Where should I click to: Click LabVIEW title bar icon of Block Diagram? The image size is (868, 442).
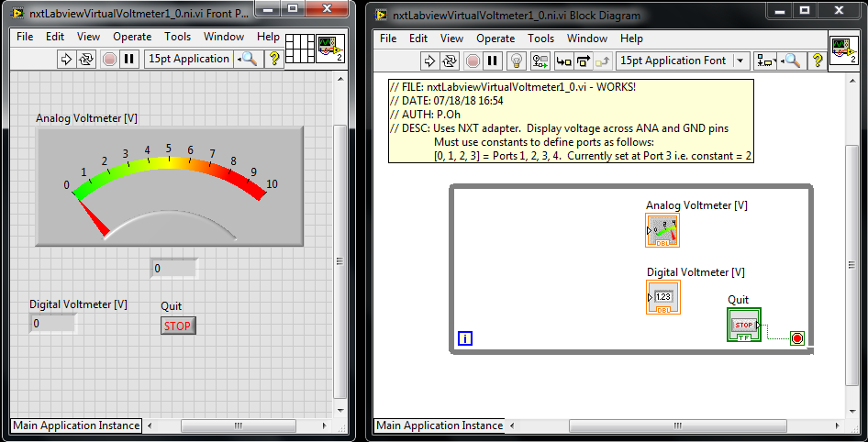pos(379,15)
